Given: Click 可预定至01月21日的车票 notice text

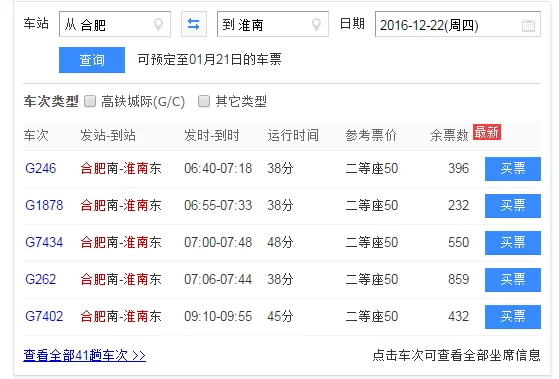Looking at the screenshot, I should 210,60.
